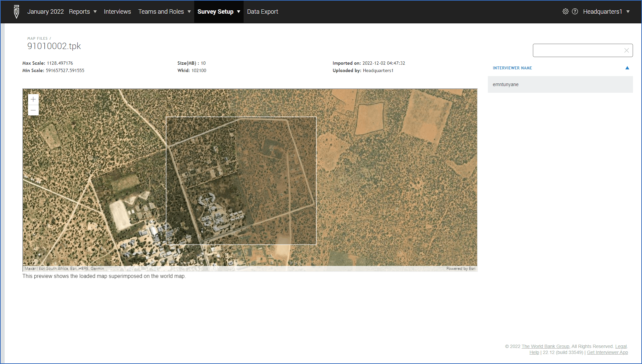Click the Survey Solutions logo icon

[x=16, y=12]
